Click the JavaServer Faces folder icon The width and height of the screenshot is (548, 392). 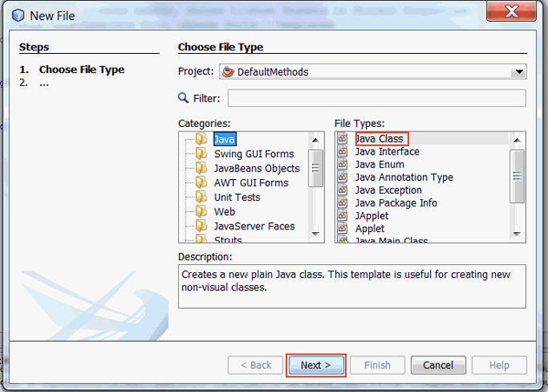pos(201,226)
